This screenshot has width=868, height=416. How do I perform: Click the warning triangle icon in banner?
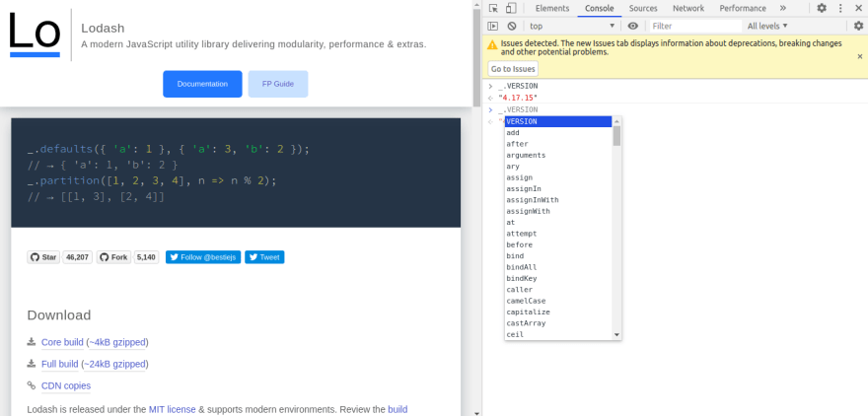click(491, 42)
